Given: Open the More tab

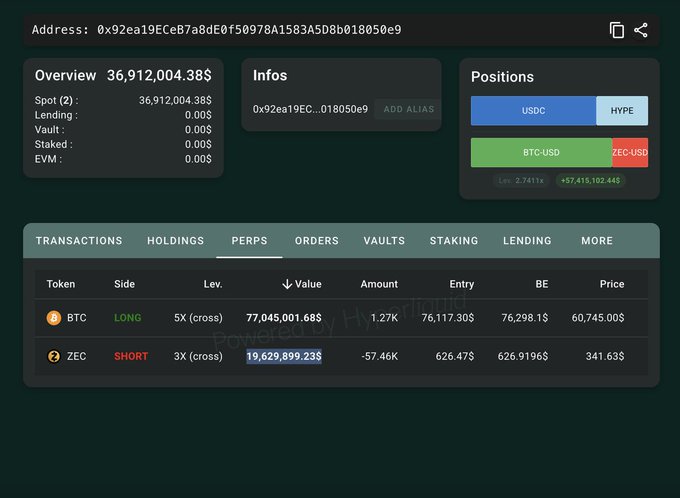Looking at the screenshot, I should click(x=597, y=241).
